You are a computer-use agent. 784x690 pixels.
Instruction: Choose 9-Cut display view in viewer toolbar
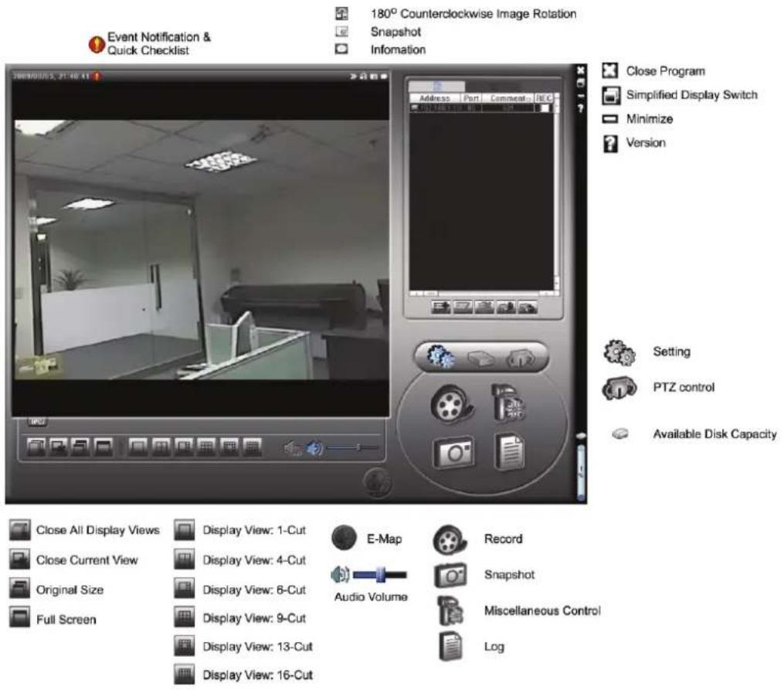pyautogui.click(x=206, y=447)
